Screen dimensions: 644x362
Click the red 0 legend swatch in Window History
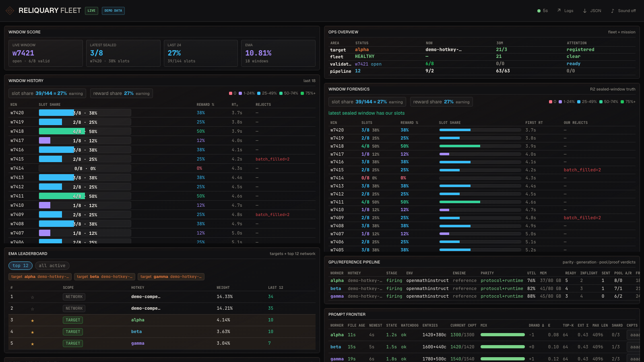pyautogui.click(x=231, y=93)
